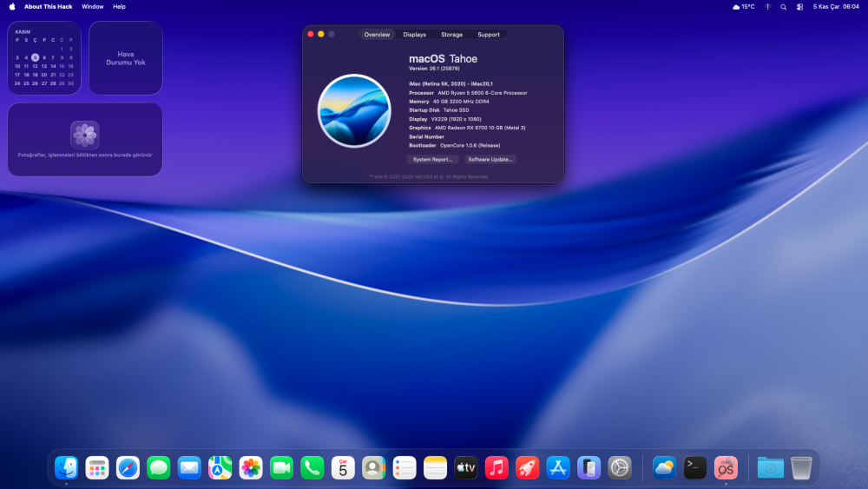Click the System Report... button

pyautogui.click(x=432, y=160)
